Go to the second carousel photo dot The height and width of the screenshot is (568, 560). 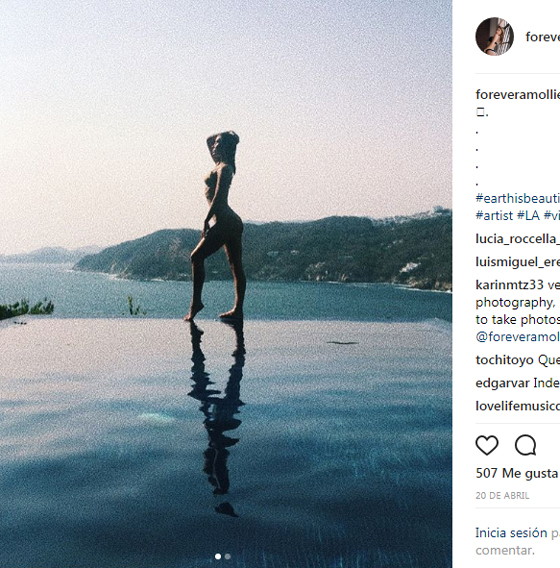(x=227, y=556)
